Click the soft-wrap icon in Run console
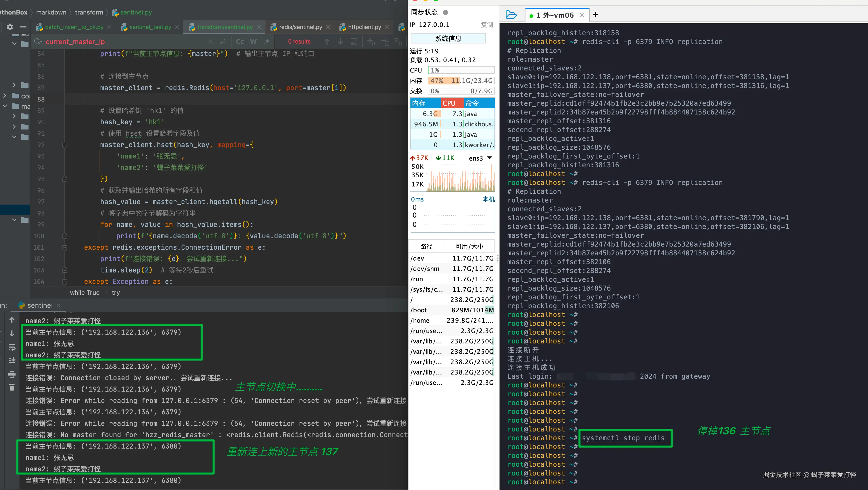The height and width of the screenshot is (490, 868). 12,347
